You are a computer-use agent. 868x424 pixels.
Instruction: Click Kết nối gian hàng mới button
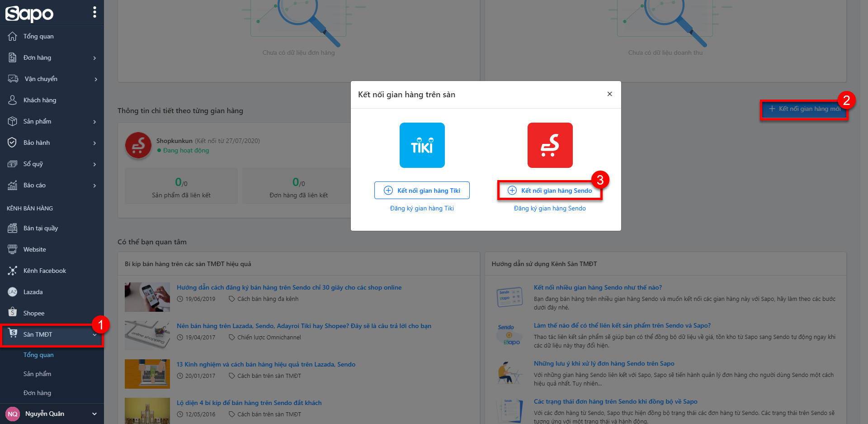804,109
